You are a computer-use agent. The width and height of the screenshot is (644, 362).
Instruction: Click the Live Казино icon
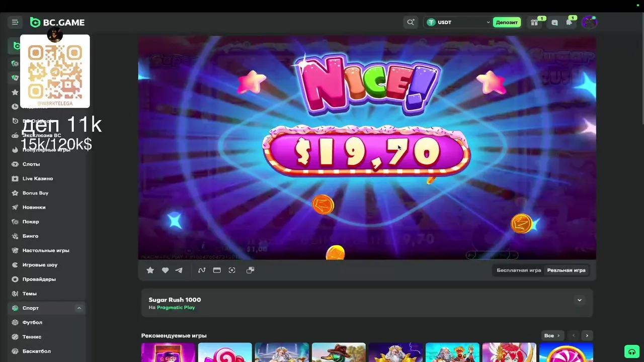15,178
